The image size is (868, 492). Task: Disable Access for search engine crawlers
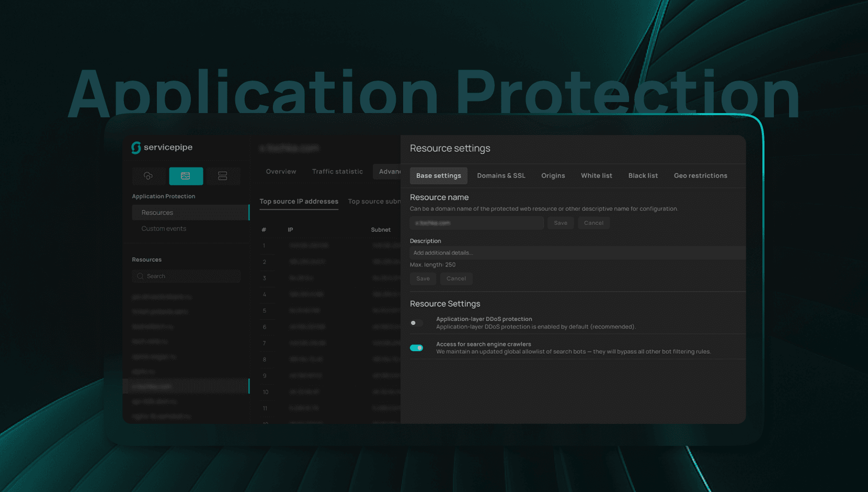417,348
